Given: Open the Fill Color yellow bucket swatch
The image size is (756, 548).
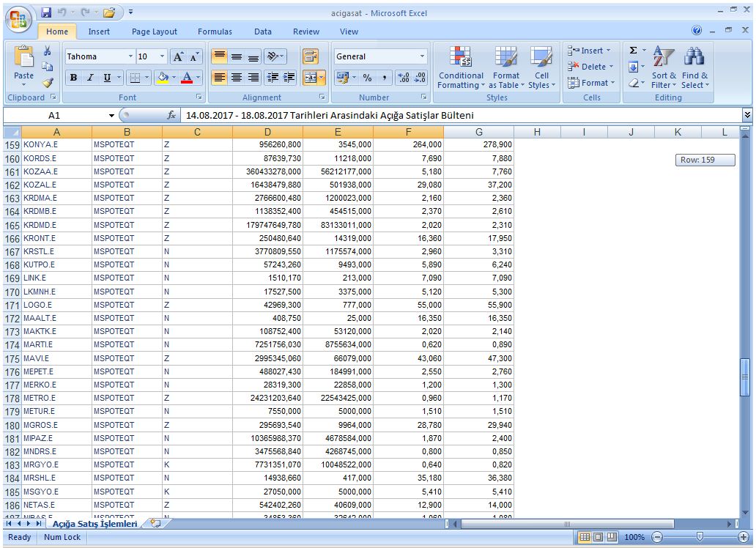Looking at the screenshot, I should [163, 77].
